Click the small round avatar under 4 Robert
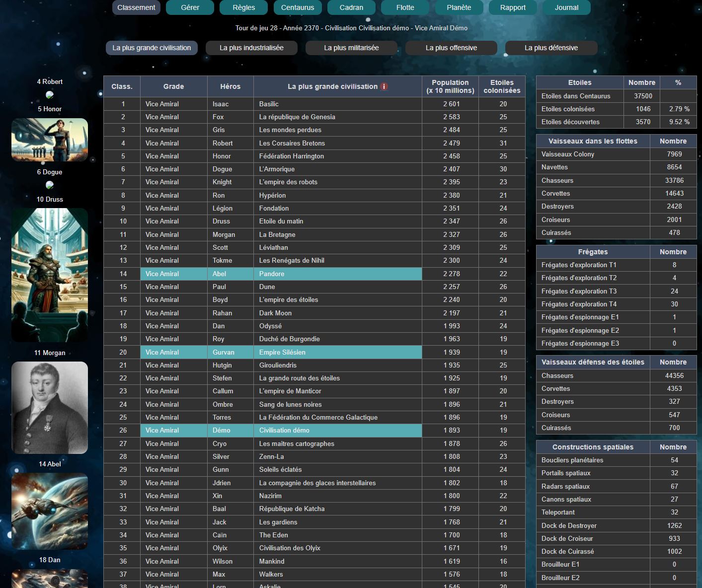Screen dimensions: 702x588 (50, 95)
